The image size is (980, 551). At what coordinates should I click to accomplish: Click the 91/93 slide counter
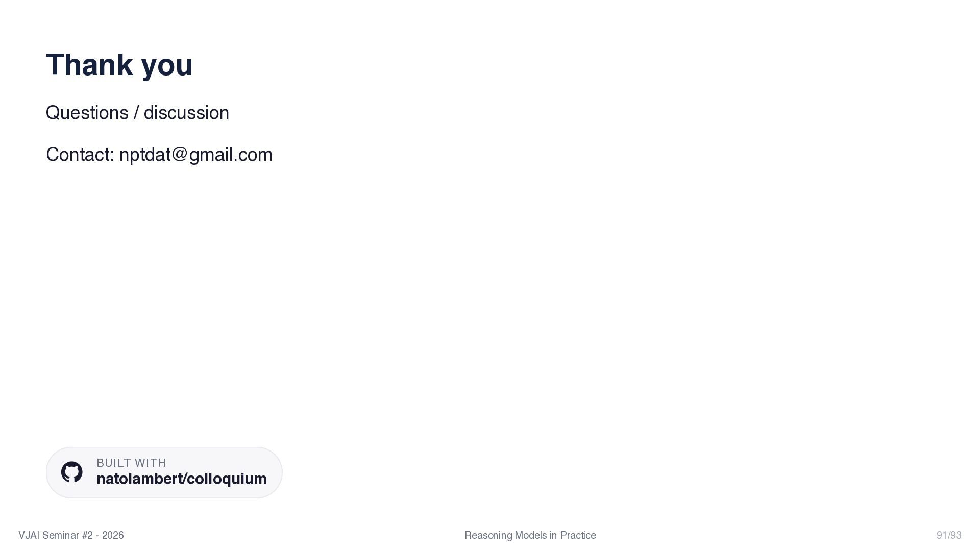click(949, 535)
